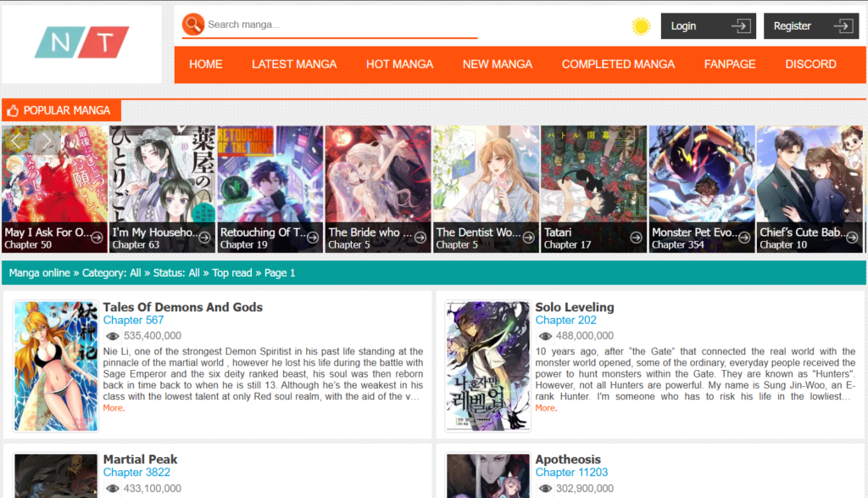Click 488,000,000 view count text
The image size is (868, 498).
585,336
